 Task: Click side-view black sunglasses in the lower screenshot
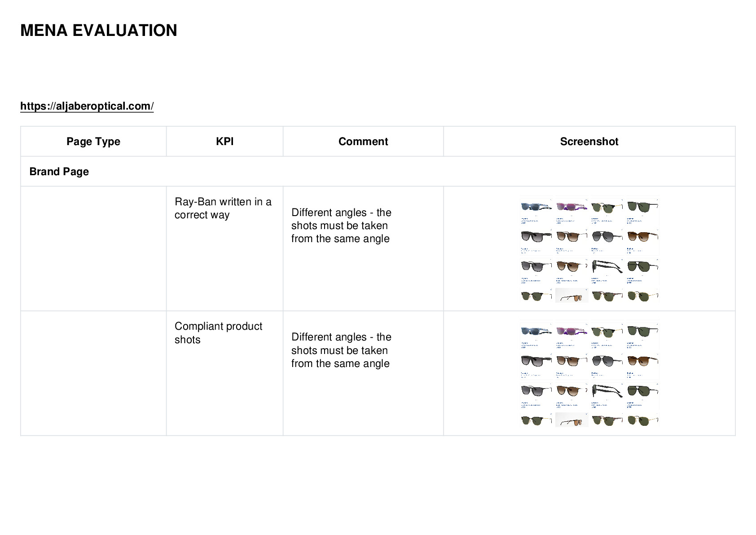click(607, 390)
